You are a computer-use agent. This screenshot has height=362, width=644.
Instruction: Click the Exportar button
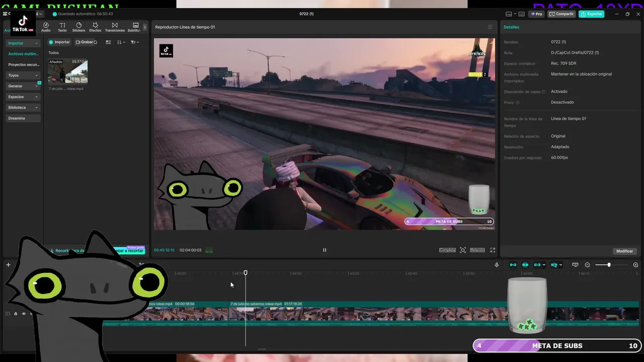[x=591, y=14]
